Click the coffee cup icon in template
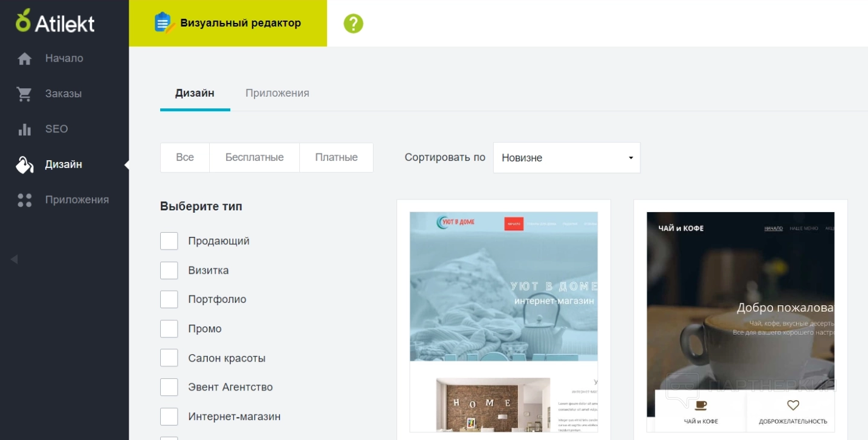This screenshot has width=868, height=440. pyautogui.click(x=701, y=405)
